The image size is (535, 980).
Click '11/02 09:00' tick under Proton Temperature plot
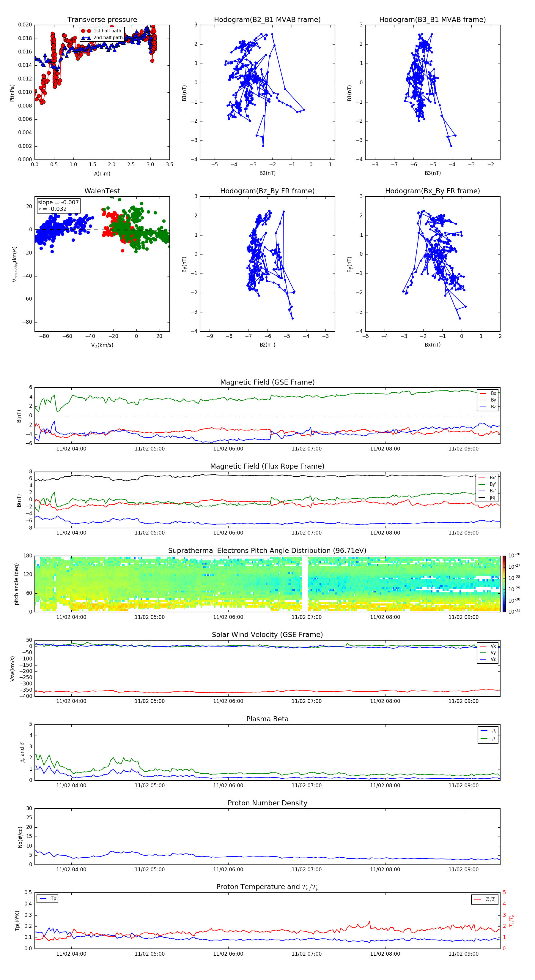[x=463, y=954]
